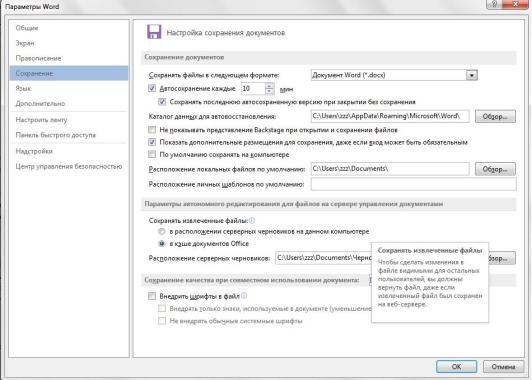Image resolution: width=532 pixels, height=380 pixels.
Task: Click the Отмена button
Action: (503, 366)
